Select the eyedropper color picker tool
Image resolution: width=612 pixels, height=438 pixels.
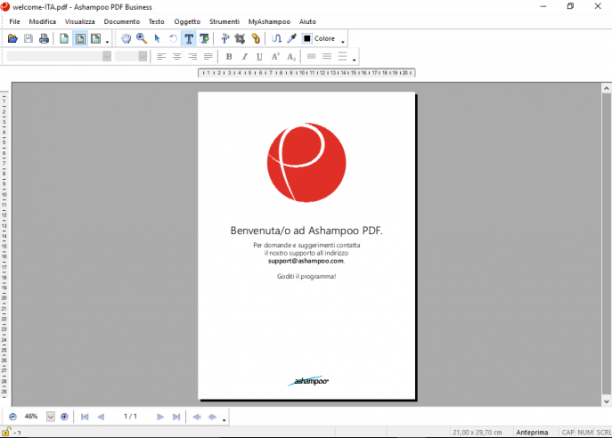(x=292, y=39)
